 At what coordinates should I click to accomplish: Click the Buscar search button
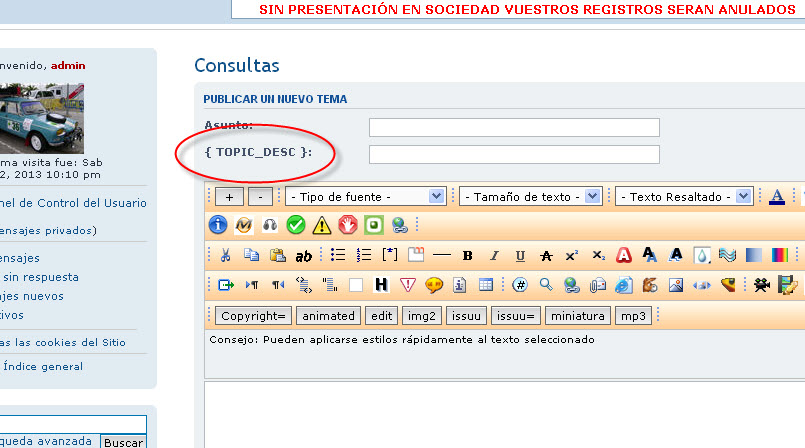pos(123,442)
